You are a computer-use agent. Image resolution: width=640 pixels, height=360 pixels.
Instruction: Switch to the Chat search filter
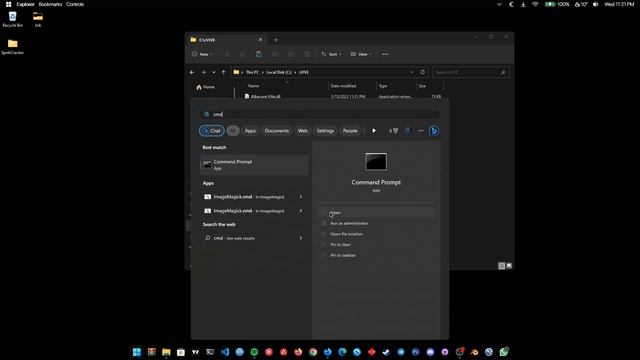tap(212, 131)
